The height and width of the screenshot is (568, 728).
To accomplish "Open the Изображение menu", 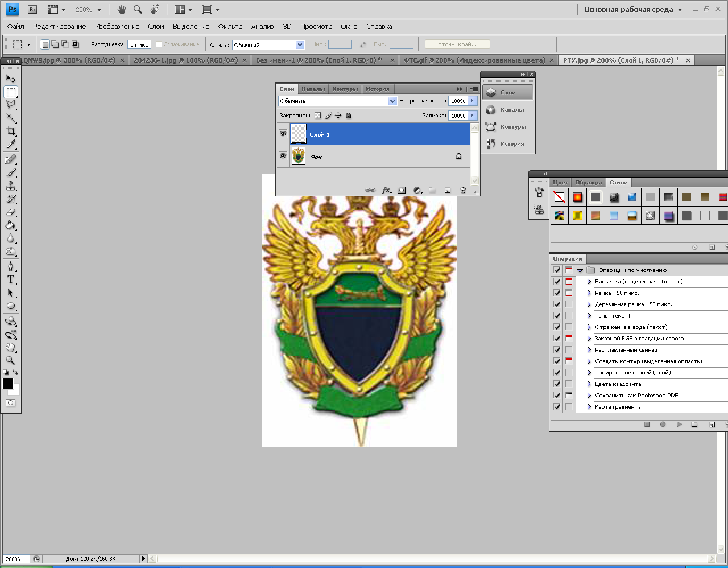I will click(117, 27).
